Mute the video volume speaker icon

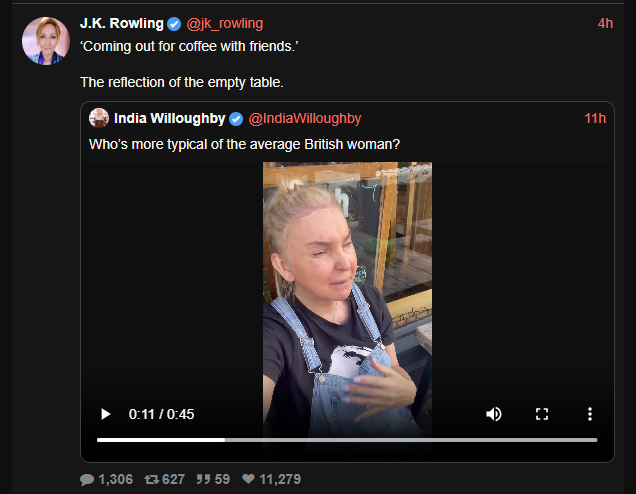[494, 414]
